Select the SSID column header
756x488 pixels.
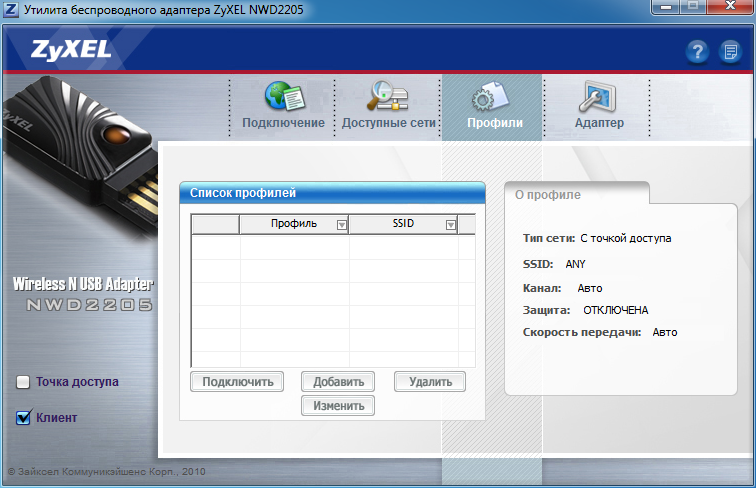403,224
